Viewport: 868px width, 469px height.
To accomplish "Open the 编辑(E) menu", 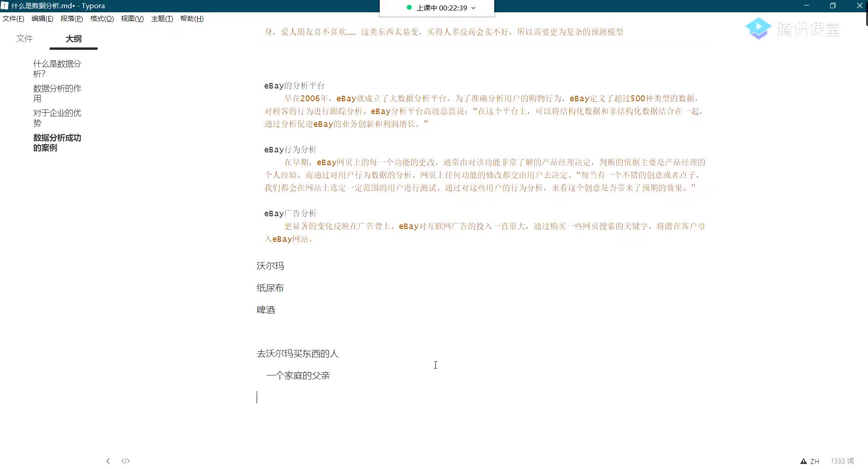I will tap(42, 19).
